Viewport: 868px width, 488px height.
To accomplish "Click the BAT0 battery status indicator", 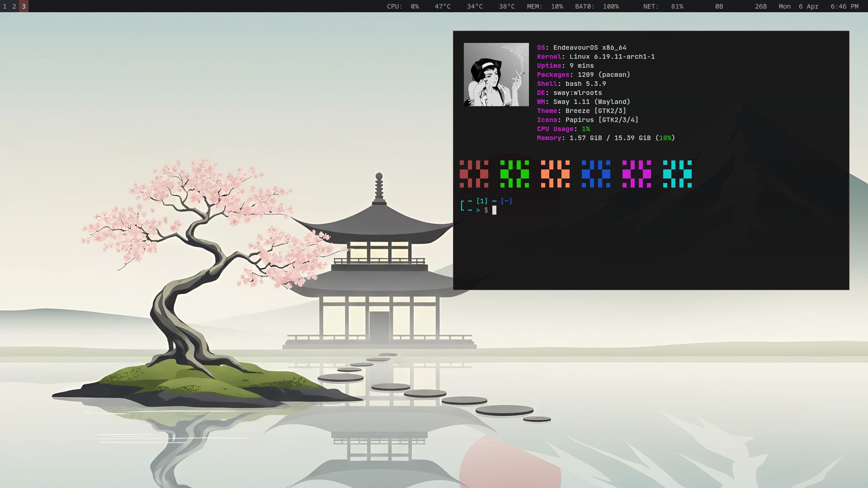I will coord(596,6).
